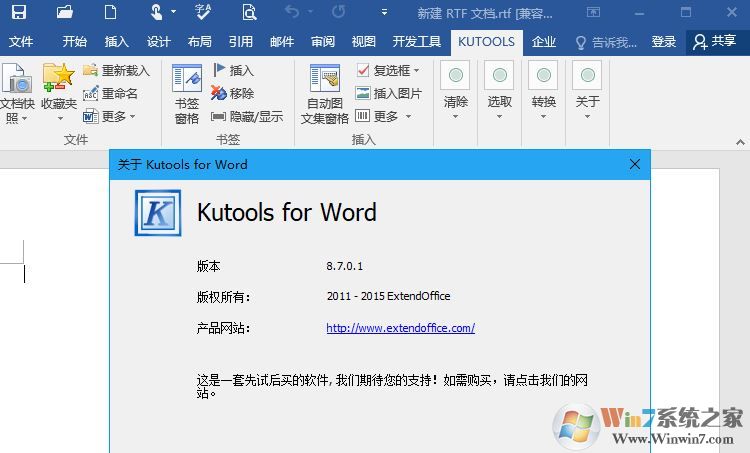Open the extendoffice.com website link
750x453 pixels.
click(x=400, y=328)
